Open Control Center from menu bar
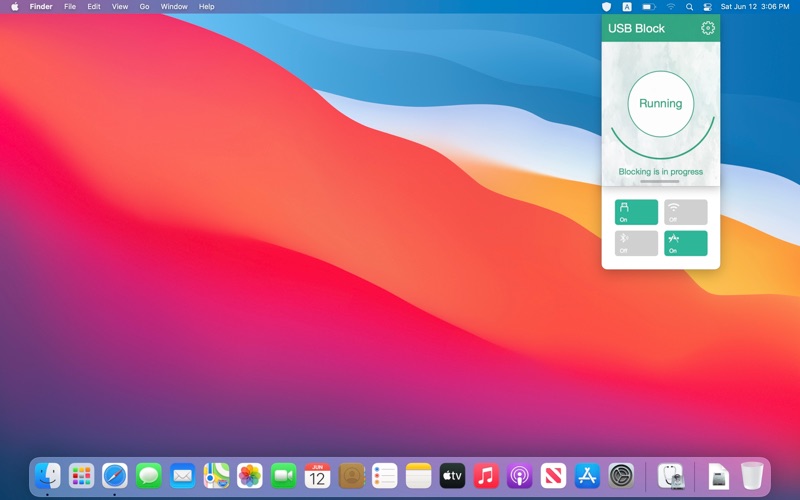Viewport: 800px width, 500px height. click(x=707, y=7)
